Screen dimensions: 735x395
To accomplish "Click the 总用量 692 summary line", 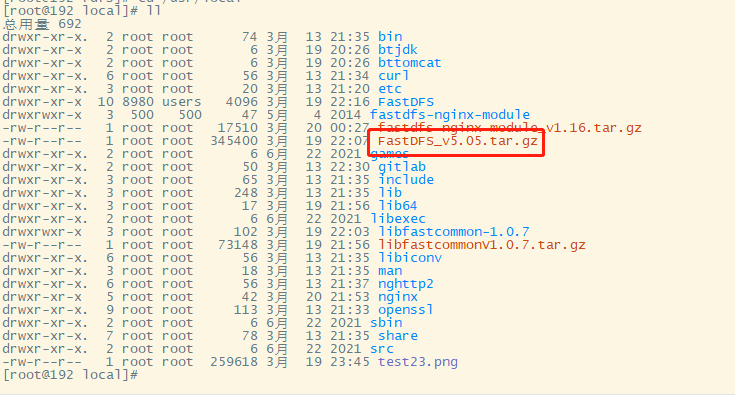I will point(42,24).
